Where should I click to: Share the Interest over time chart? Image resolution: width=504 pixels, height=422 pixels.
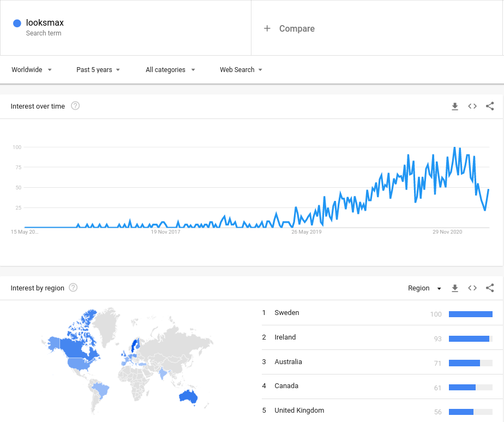[x=490, y=106]
